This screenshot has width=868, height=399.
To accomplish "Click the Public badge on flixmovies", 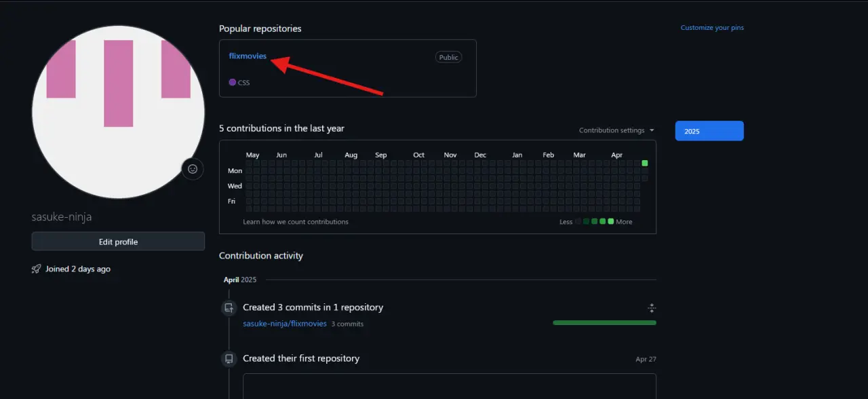I will click(x=449, y=58).
